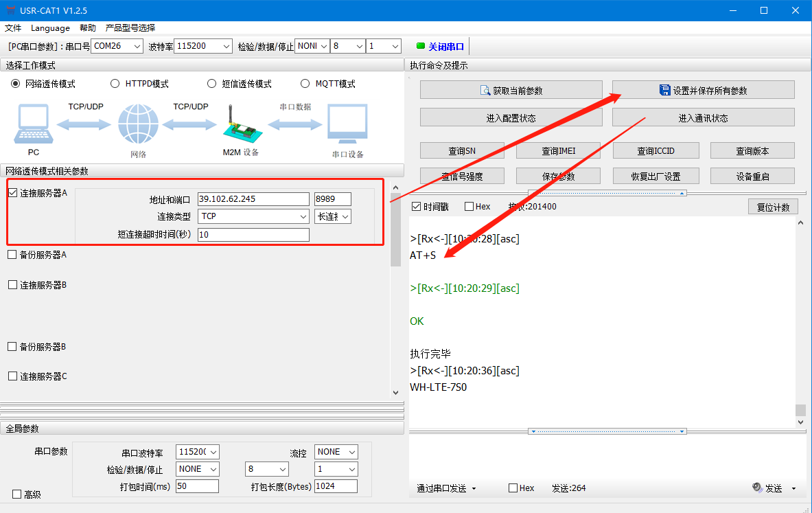The height and width of the screenshot is (513, 812).
Task: Enable 连接服务器B checkbox
Action: [13, 284]
